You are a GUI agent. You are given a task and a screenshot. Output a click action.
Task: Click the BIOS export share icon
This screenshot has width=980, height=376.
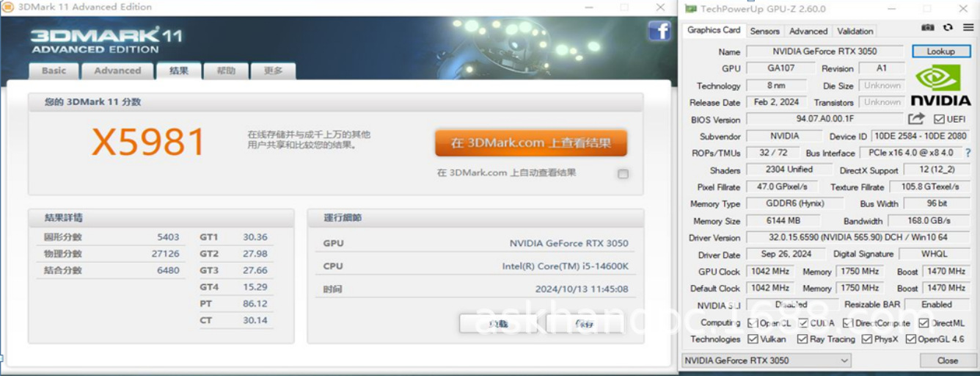pos(916,119)
